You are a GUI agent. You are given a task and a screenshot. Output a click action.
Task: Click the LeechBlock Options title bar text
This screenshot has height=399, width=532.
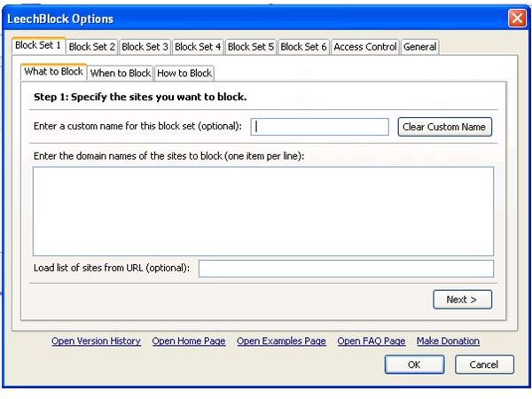pos(60,19)
